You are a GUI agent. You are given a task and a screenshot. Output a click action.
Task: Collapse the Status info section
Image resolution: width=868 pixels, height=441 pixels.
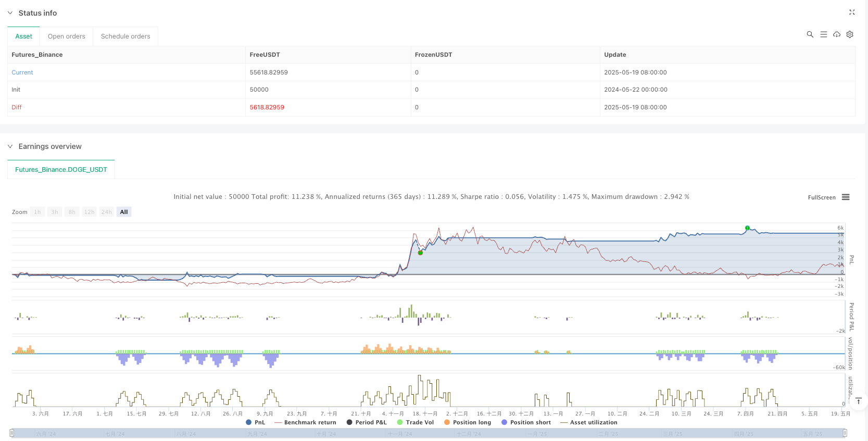[10, 13]
